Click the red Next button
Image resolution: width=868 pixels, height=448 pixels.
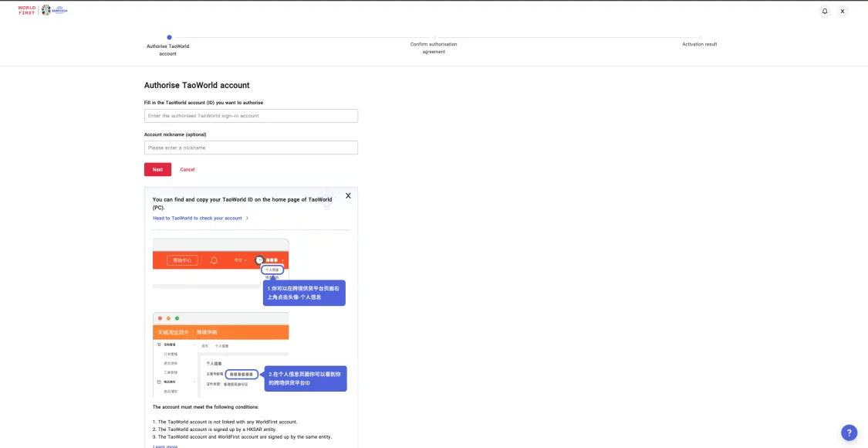(157, 170)
